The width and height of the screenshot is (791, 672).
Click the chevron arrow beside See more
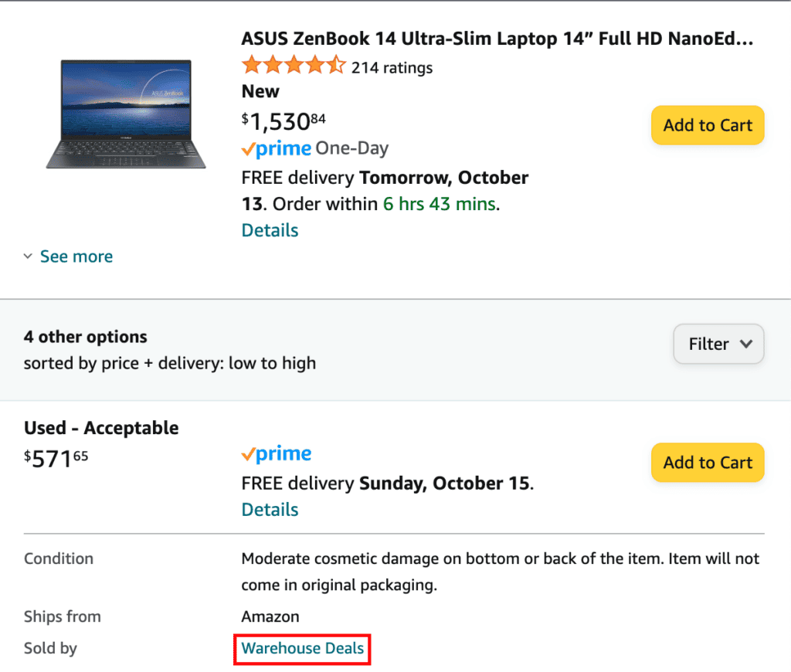coord(29,256)
